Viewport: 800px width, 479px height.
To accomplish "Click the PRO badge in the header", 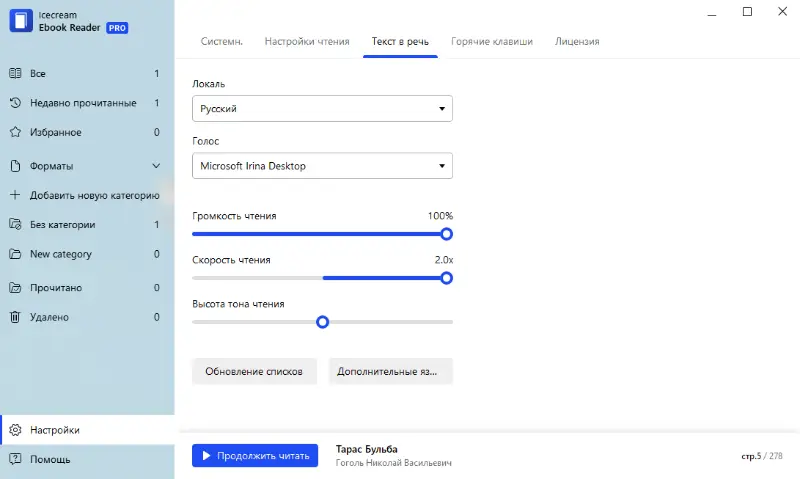I will (117, 28).
